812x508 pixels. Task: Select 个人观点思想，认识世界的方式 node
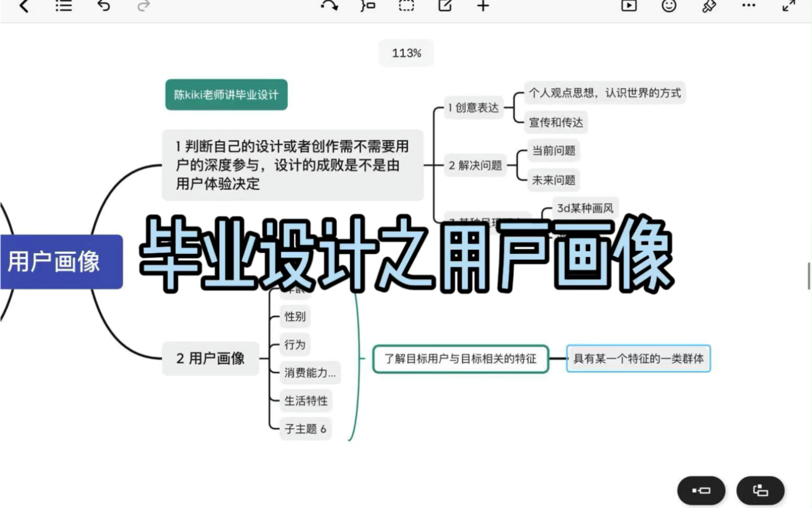[x=605, y=93]
